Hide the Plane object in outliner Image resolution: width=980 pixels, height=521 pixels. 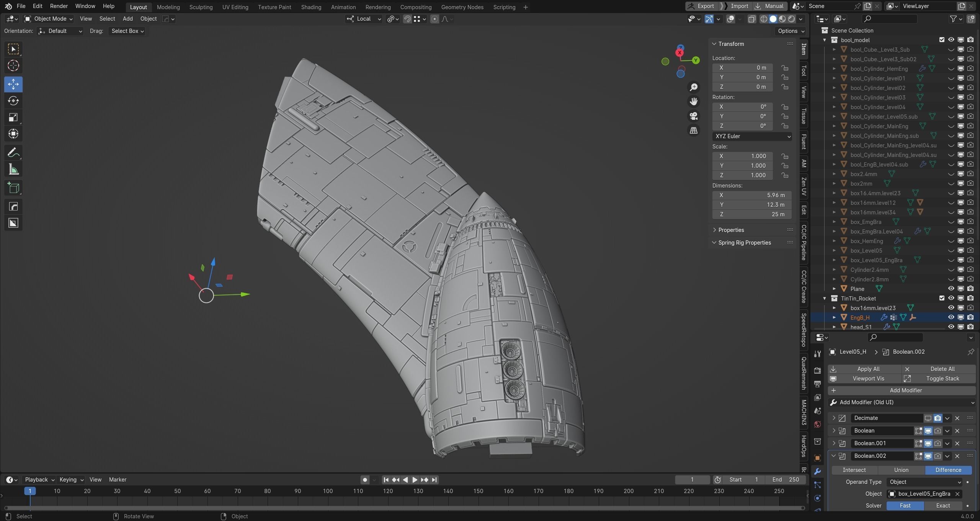(x=951, y=289)
